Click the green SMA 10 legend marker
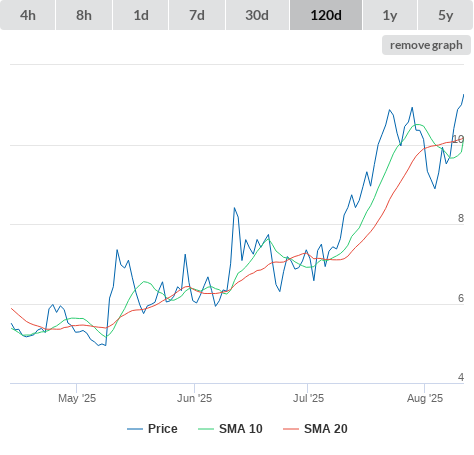474x455 pixels. (x=206, y=429)
